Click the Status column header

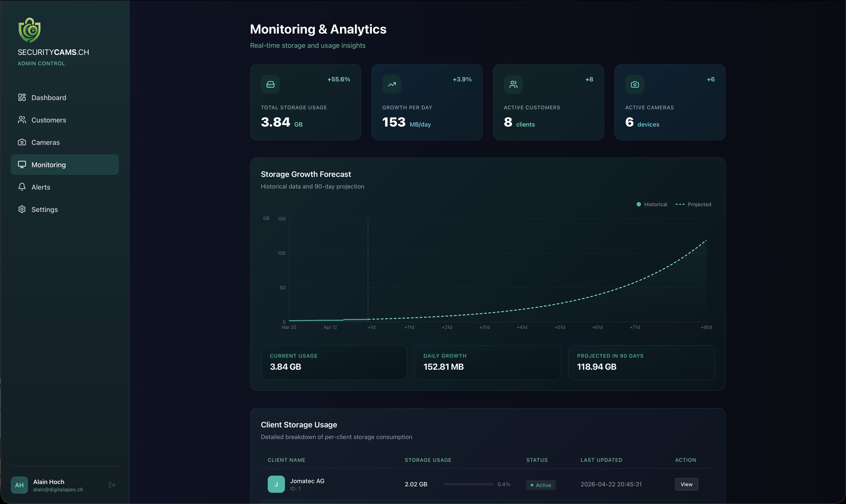(537, 460)
